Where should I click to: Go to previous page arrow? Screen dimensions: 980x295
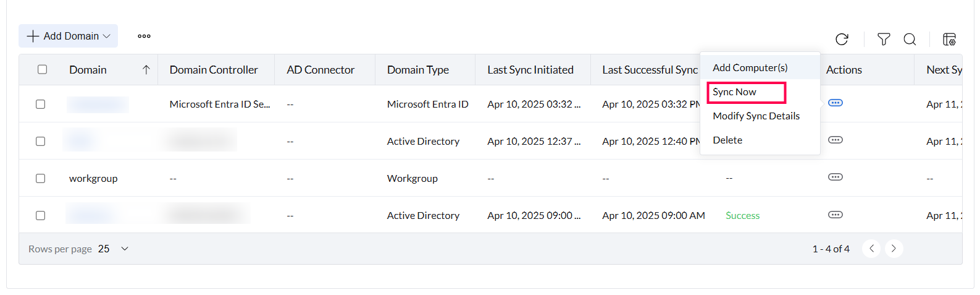point(871,249)
